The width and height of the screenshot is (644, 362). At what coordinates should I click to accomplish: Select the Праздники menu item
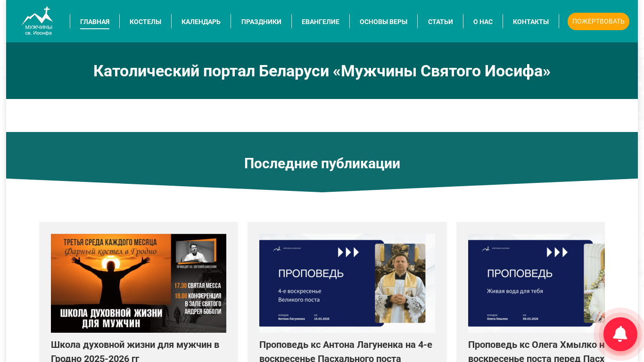[261, 22]
